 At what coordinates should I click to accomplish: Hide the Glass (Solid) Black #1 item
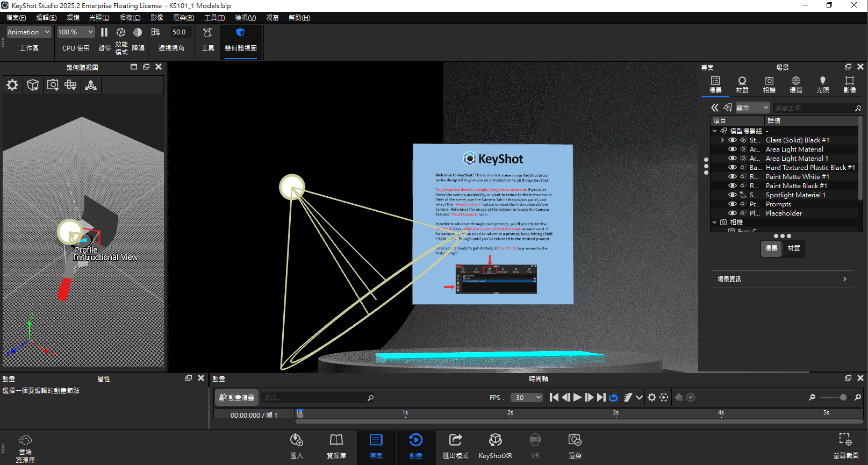click(x=733, y=140)
